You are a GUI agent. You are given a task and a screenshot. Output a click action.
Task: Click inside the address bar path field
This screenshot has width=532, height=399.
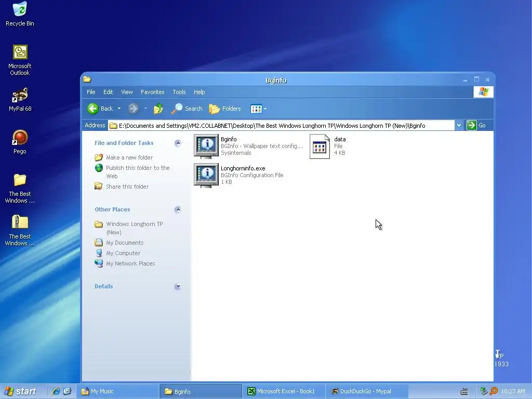(282, 126)
